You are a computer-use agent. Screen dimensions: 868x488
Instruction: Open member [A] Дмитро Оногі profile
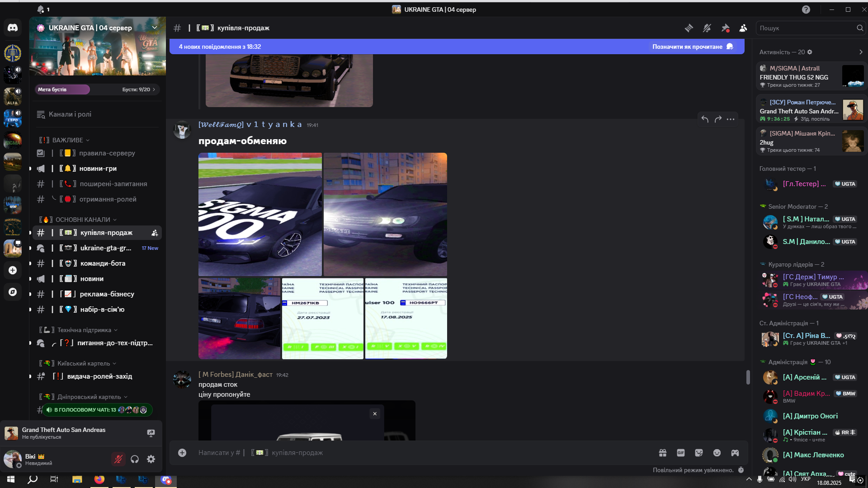point(811,416)
